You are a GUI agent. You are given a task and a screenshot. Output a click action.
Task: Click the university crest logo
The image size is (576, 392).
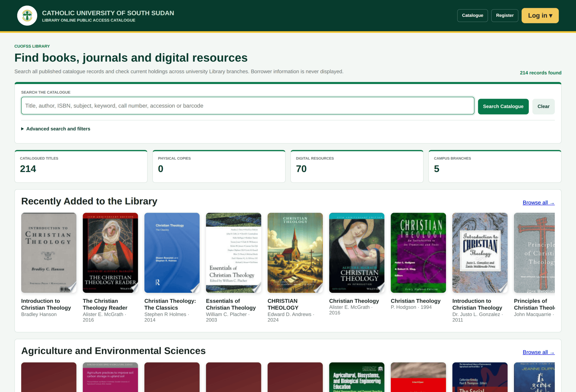pos(27,16)
